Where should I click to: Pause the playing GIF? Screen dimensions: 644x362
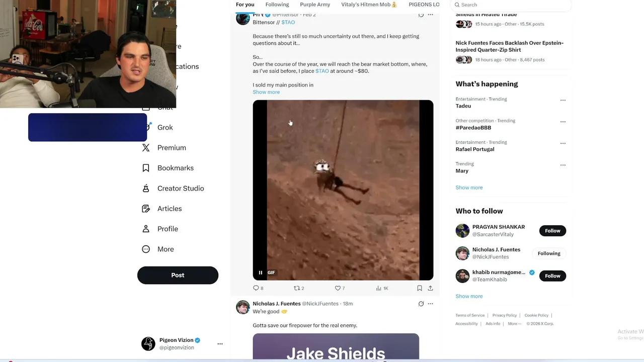(x=261, y=273)
